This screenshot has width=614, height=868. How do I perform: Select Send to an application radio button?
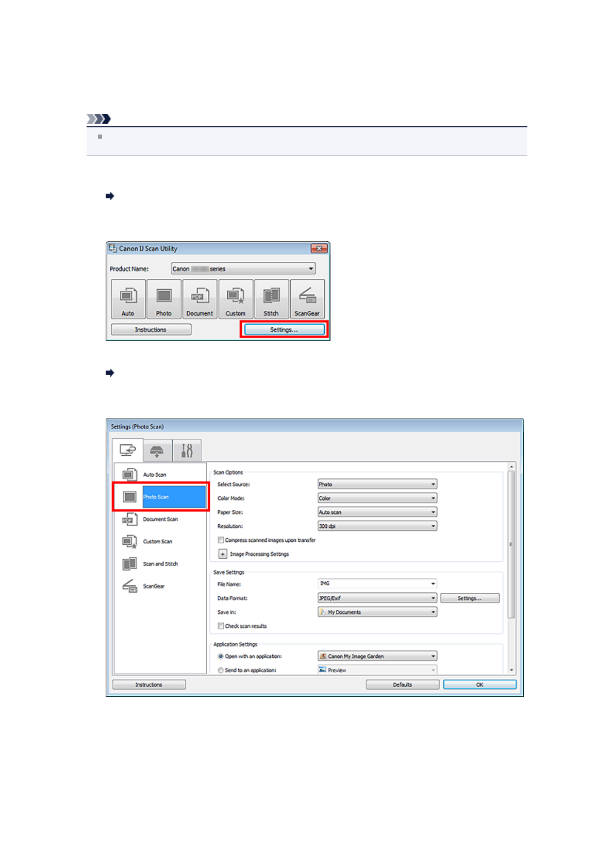(221, 670)
